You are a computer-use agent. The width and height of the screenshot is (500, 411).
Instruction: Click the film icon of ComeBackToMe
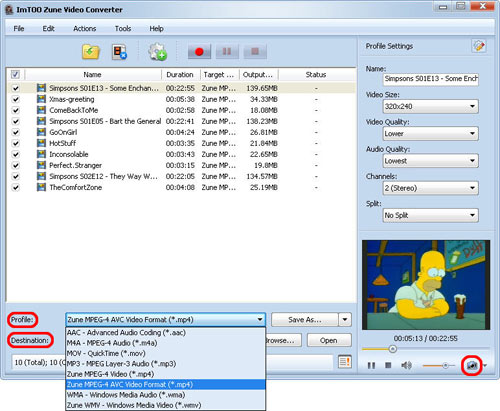click(41, 110)
